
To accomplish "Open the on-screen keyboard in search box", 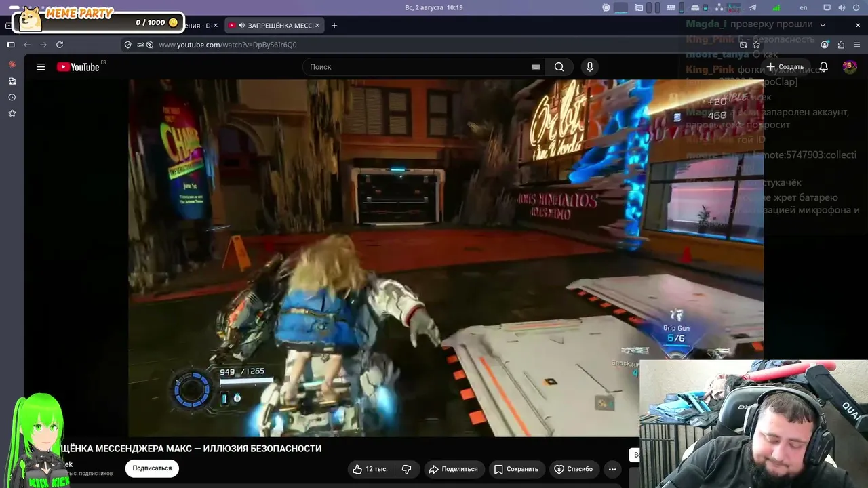I will tap(536, 67).
